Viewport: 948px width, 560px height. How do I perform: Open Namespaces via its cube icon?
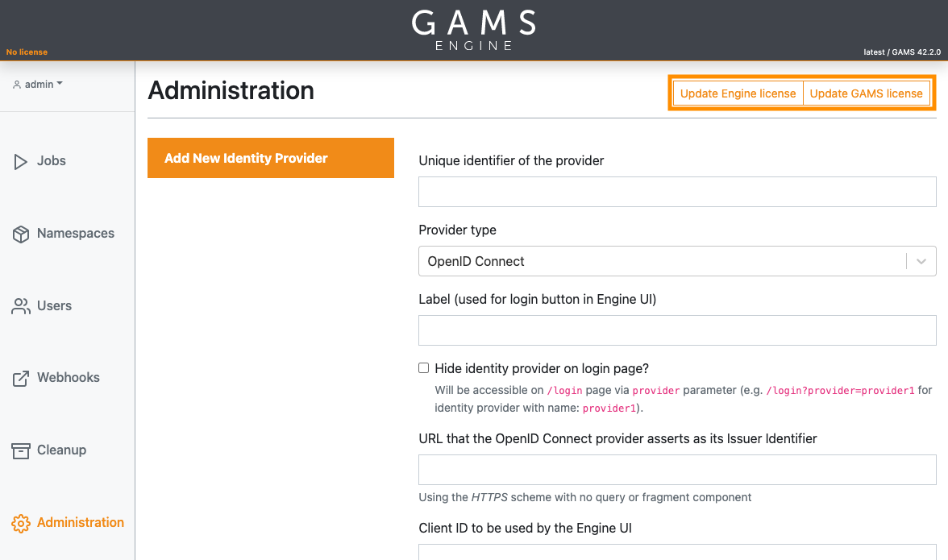point(20,233)
